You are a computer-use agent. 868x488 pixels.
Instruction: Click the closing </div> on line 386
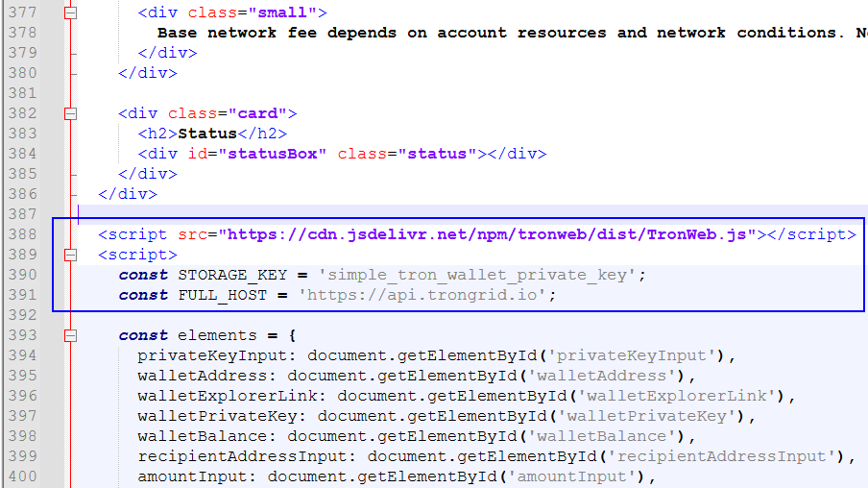[x=128, y=194]
